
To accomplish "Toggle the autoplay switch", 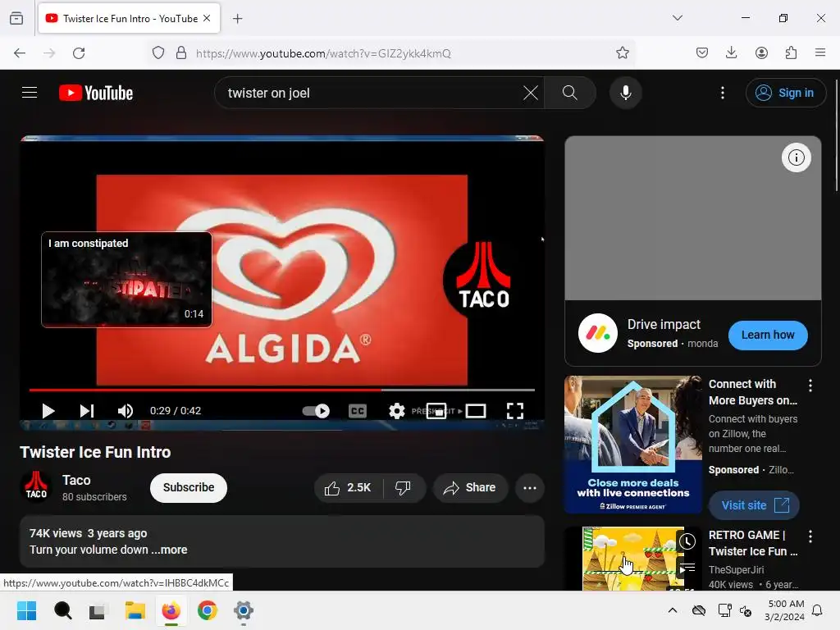I will pyautogui.click(x=316, y=411).
